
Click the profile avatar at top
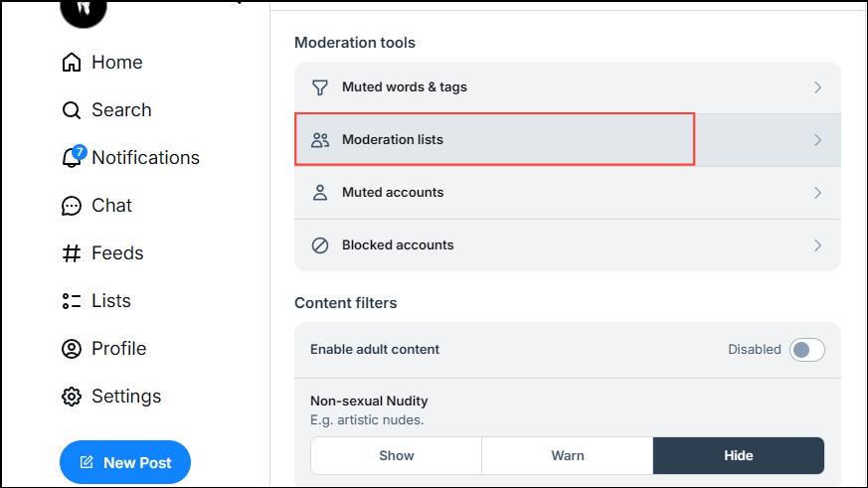point(84,10)
